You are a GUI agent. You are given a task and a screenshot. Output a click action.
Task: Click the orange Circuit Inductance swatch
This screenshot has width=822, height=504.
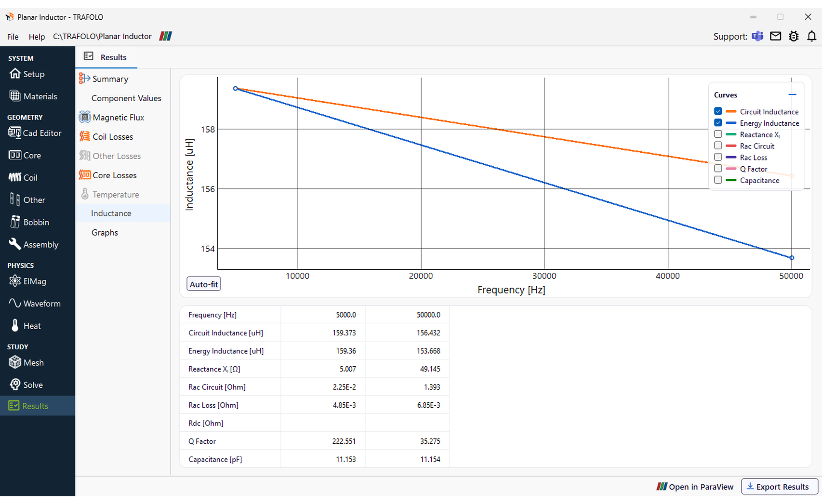[731, 111]
